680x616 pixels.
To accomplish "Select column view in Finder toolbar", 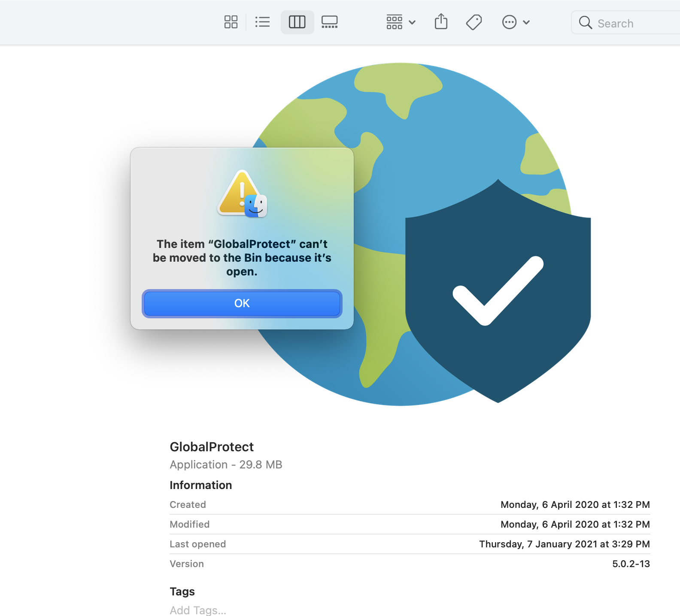I will (x=297, y=22).
